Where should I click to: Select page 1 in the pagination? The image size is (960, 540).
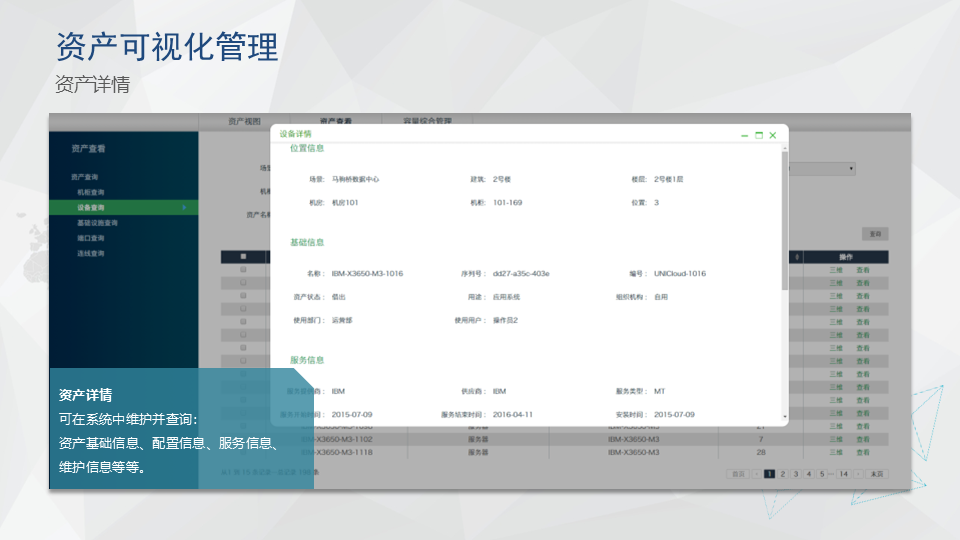[x=770, y=474]
